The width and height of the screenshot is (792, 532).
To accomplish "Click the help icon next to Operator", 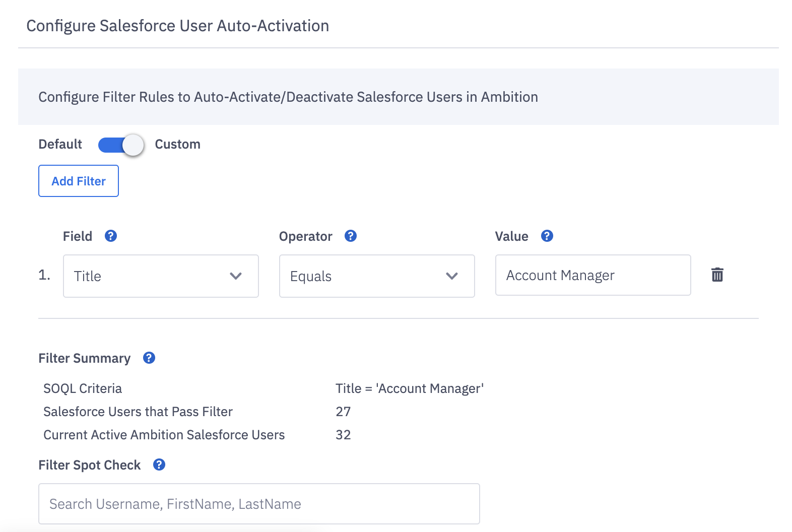I will [x=351, y=236].
